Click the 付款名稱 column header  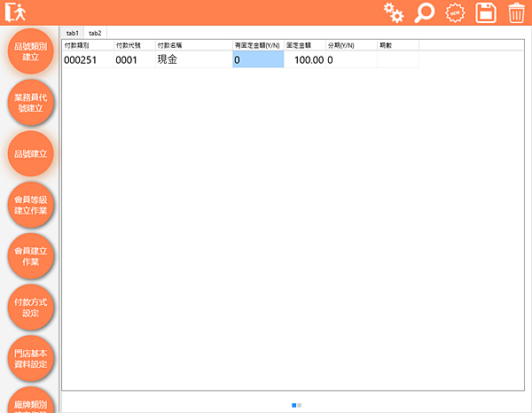194,45
